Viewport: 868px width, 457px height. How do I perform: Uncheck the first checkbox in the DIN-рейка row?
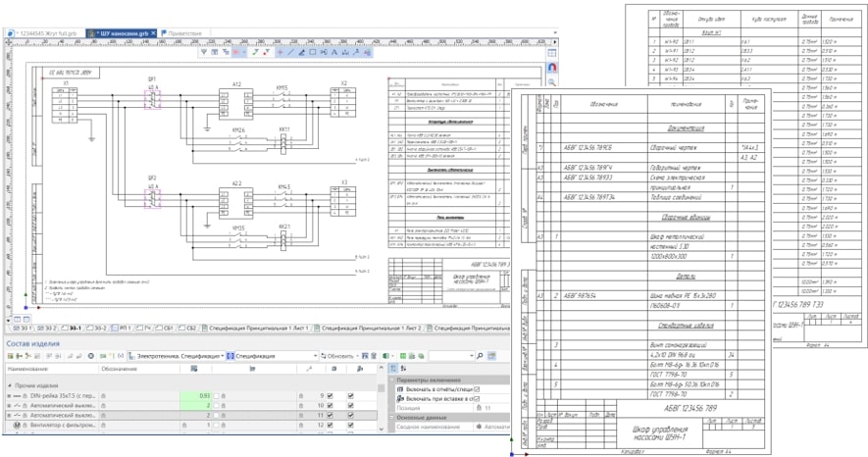pos(331,396)
